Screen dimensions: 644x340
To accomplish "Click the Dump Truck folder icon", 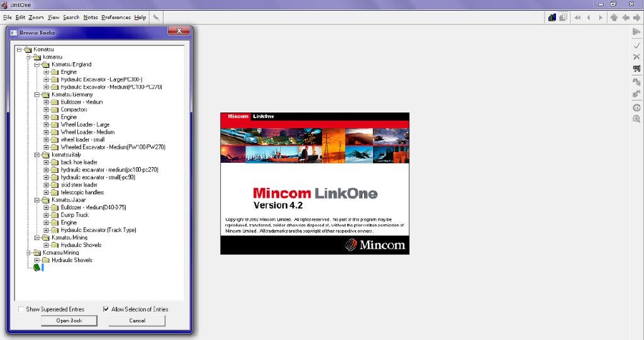I will [55, 215].
